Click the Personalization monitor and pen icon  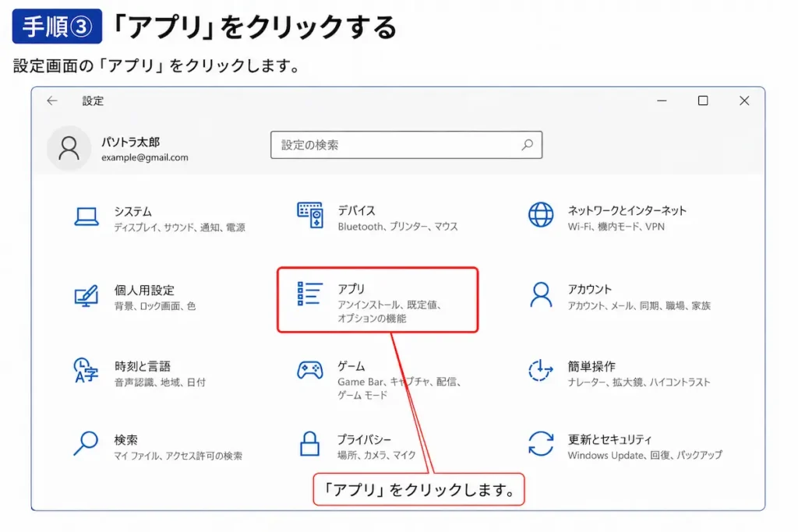[86, 295]
